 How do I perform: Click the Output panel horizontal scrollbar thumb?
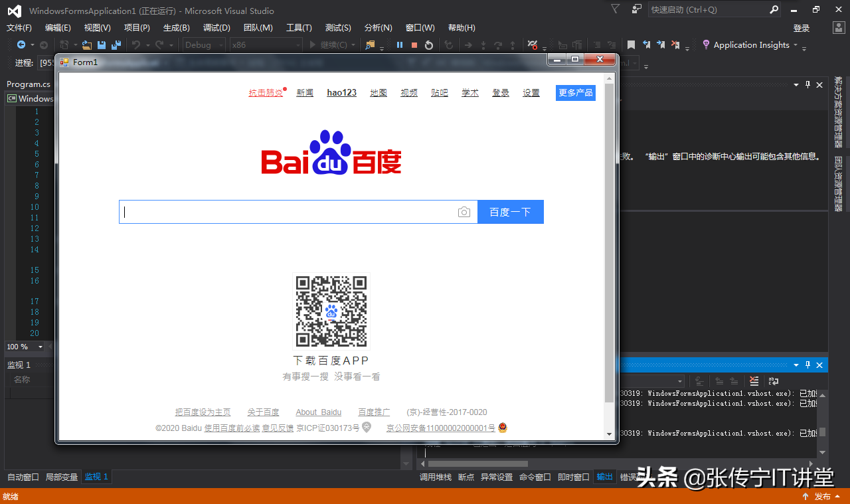(478, 463)
